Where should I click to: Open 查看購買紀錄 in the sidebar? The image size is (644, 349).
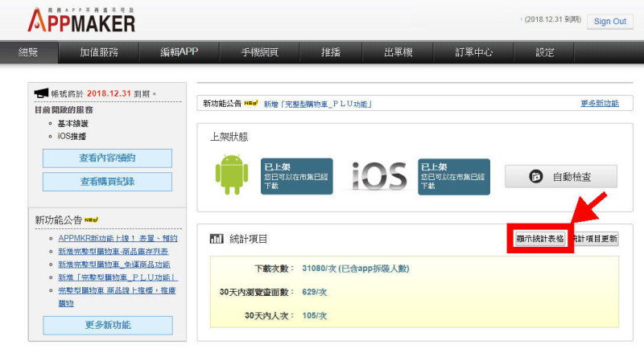[x=107, y=182]
